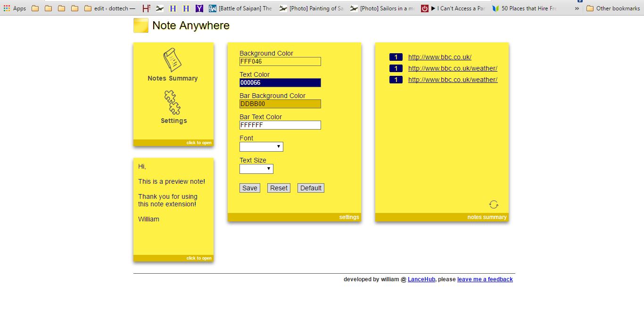Follow the 'leave me a feedback' link
The height and width of the screenshot is (318, 644).
[x=485, y=279]
